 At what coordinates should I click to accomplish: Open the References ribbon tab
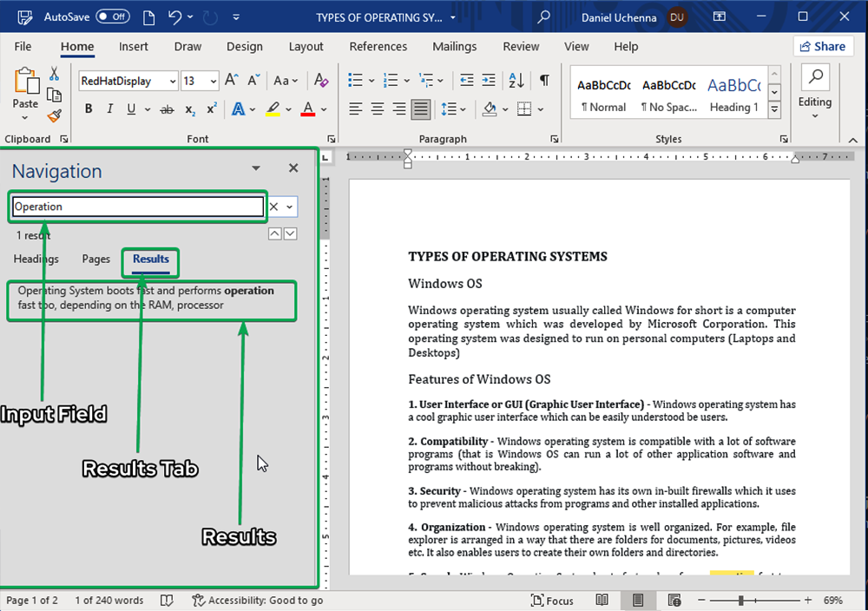tap(378, 47)
